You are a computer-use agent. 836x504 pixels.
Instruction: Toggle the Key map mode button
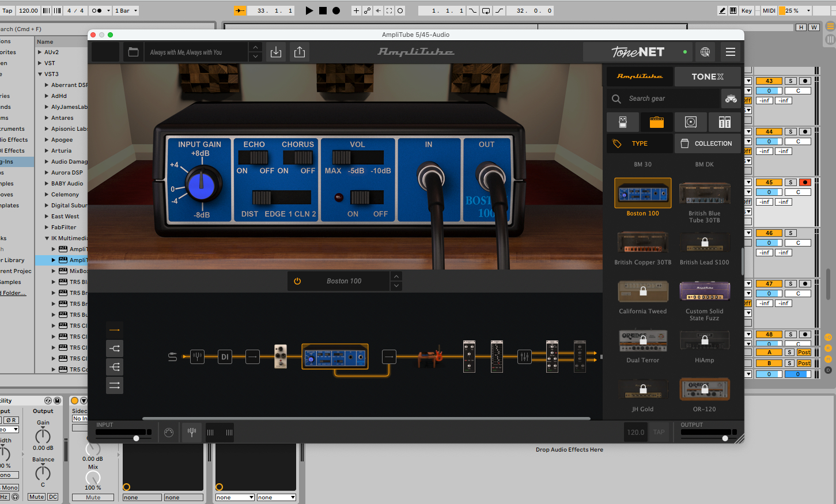tap(747, 10)
